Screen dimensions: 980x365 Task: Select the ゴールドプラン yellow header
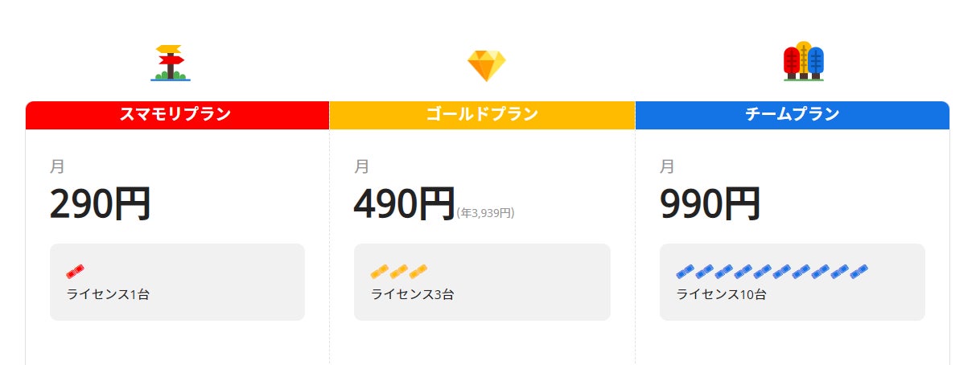[482, 115]
